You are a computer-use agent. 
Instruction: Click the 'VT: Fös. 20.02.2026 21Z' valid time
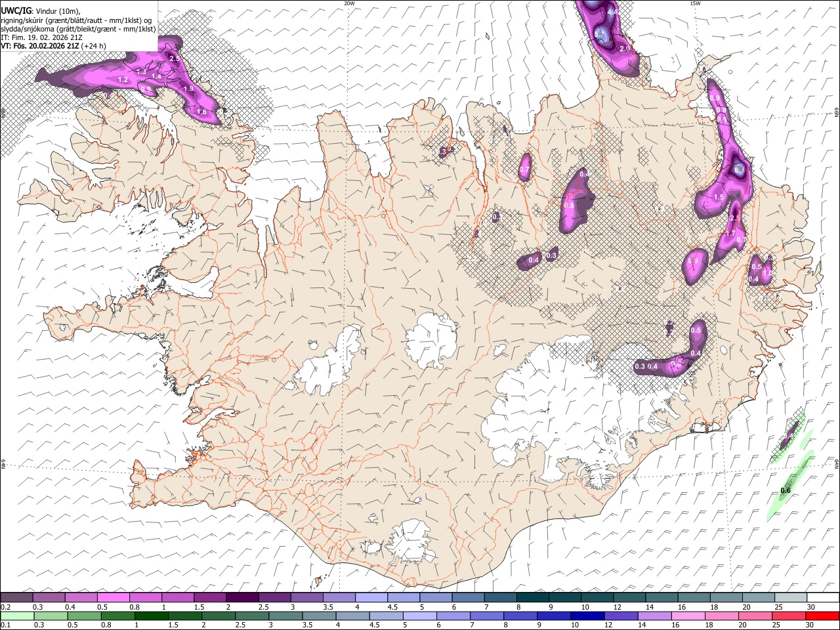pos(40,46)
